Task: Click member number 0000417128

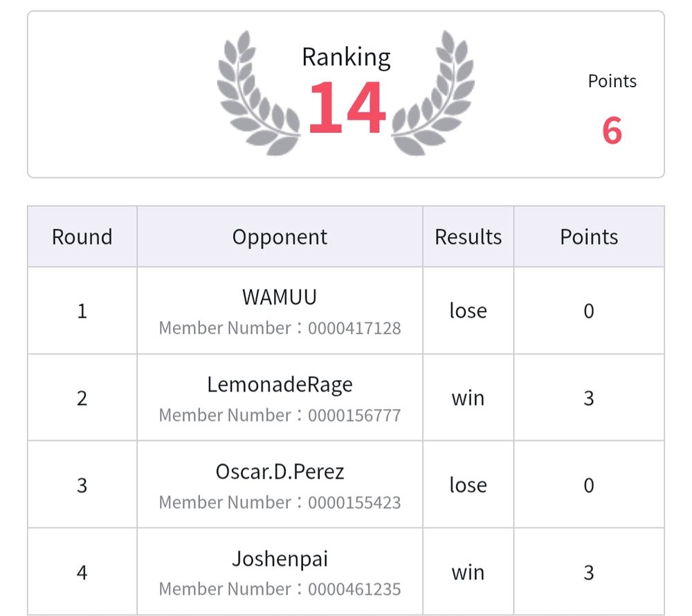Action: pos(354,328)
